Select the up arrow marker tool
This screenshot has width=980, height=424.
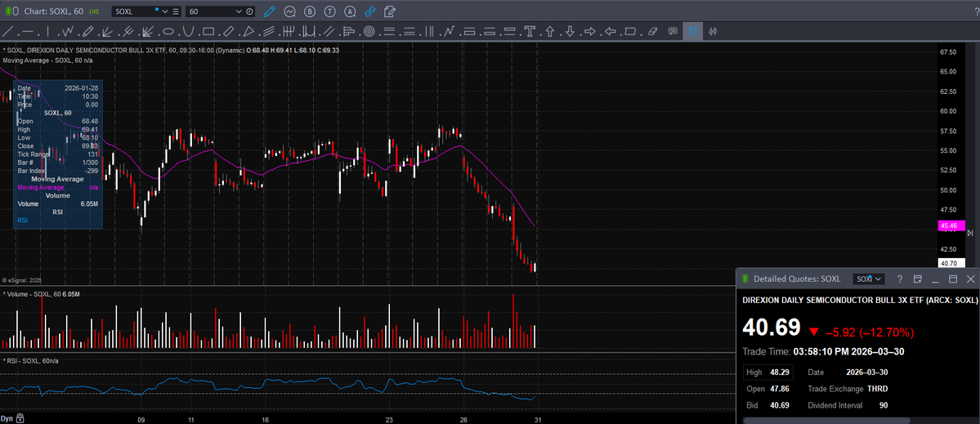(x=550, y=31)
